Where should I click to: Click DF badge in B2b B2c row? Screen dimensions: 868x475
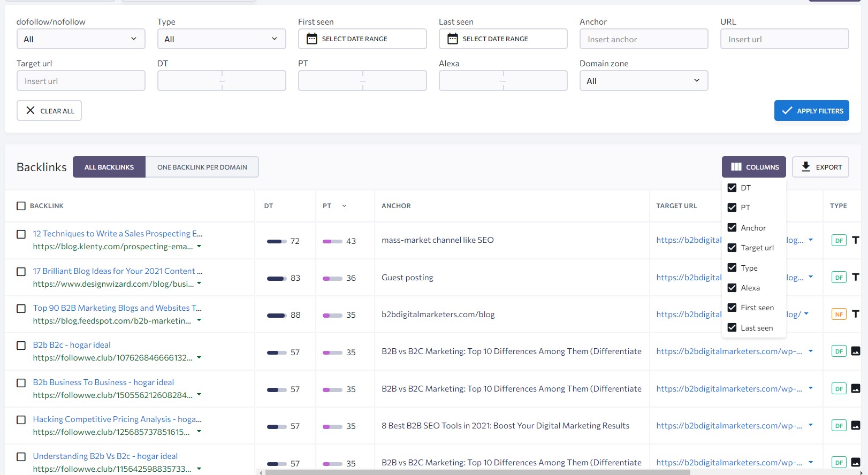pyautogui.click(x=839, y=351)
